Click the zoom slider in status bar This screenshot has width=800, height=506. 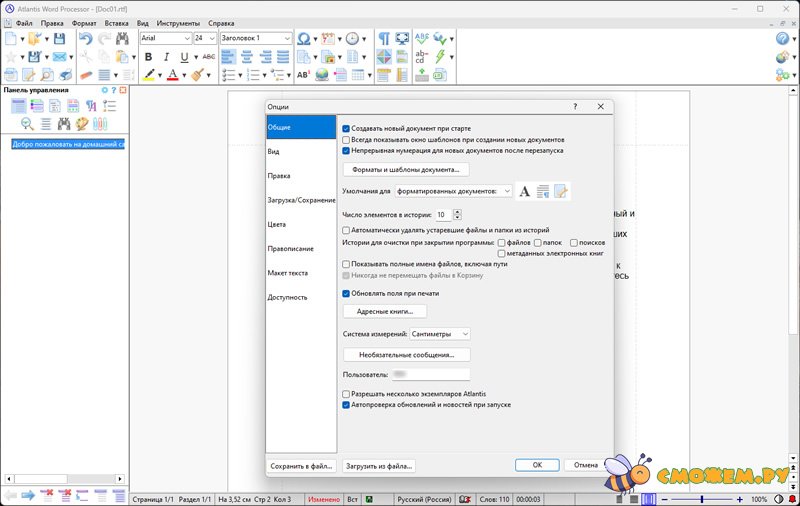(700, 498)
